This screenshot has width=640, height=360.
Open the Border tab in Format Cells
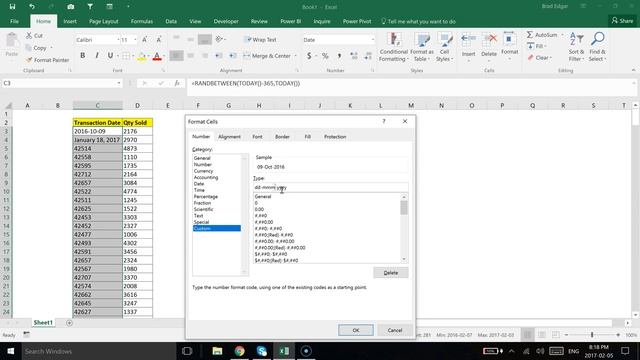coord(282,137)
